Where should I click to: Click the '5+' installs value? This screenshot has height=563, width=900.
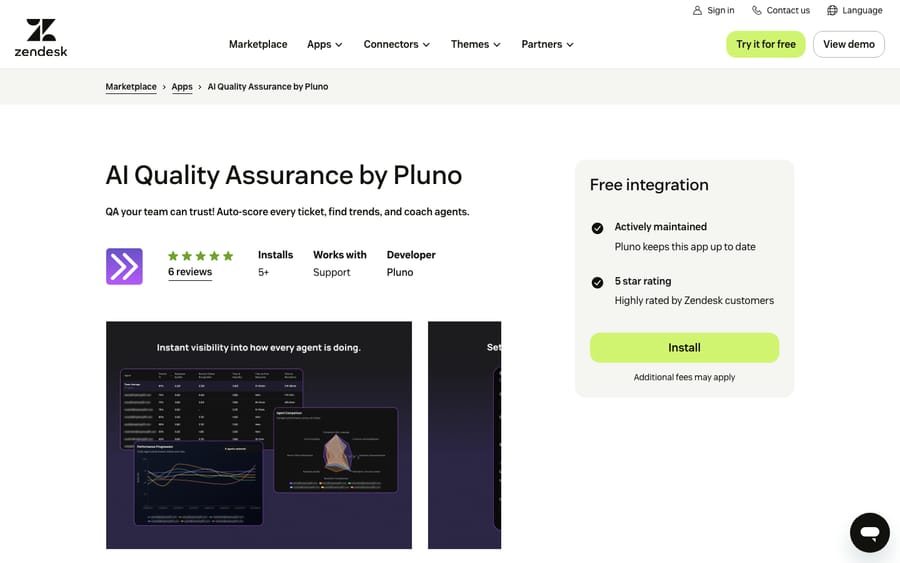[x=263, y=273]
